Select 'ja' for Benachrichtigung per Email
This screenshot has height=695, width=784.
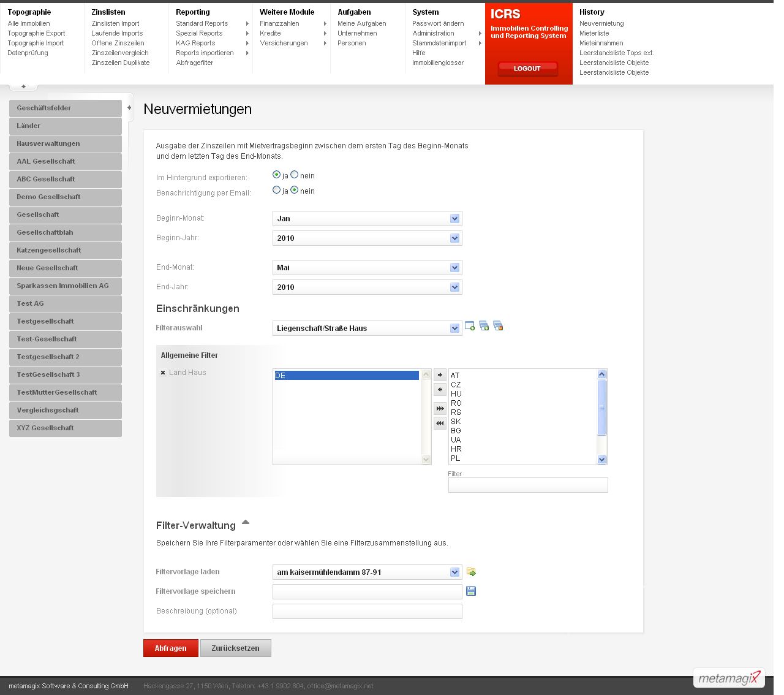click(x=277, y=190)
